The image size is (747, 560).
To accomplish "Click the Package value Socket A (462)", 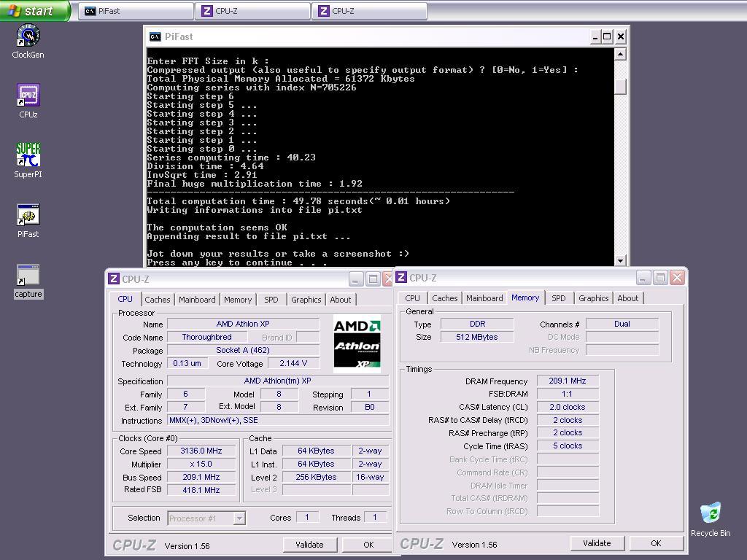I will 243,350.
